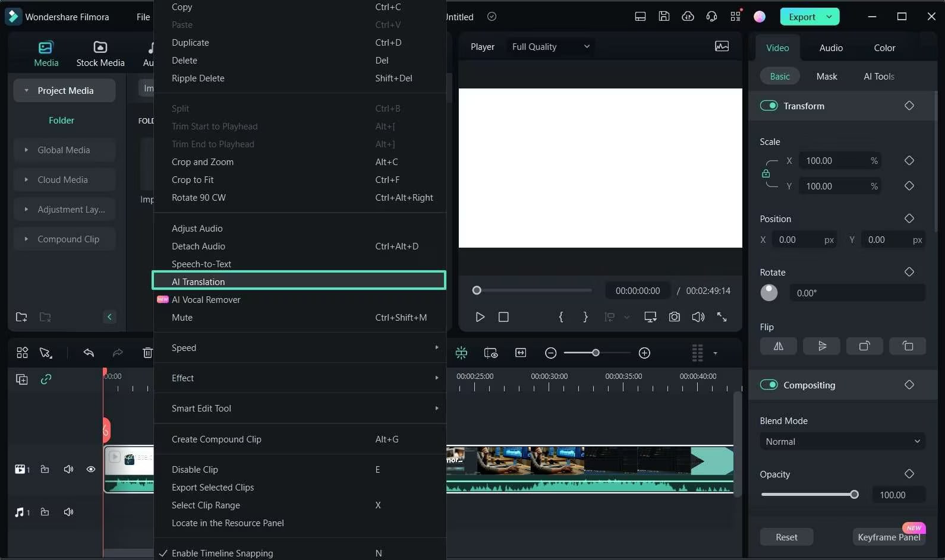The width and height of the screenshot is (945, 560).
Task: Toggle the Compositing switch
Action: 768,385
